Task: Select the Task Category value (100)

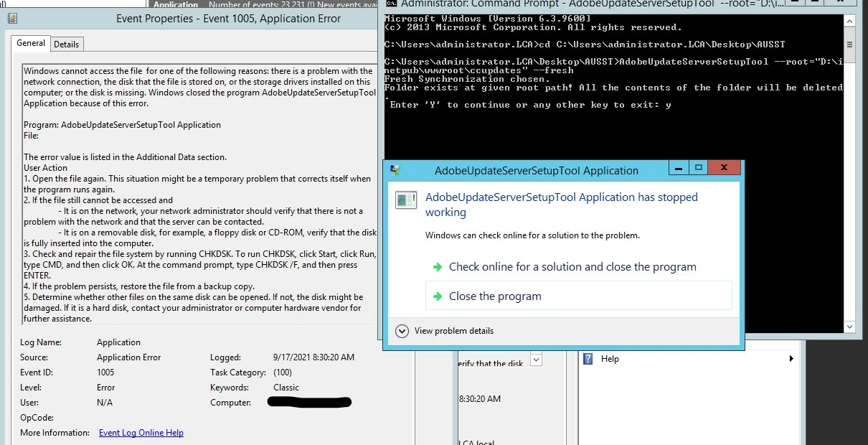Action: point(283,373)
